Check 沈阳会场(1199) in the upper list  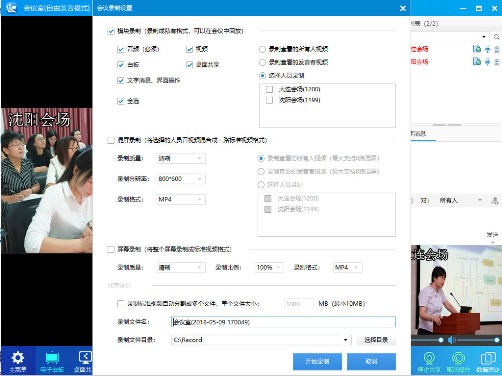(x=269, y=100)
